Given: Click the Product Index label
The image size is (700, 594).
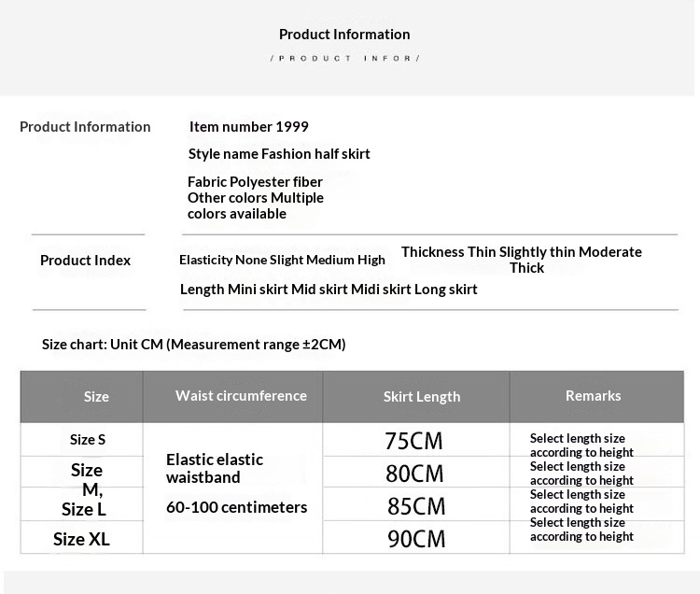Looking at the screenshot, I should click(85, 261).
